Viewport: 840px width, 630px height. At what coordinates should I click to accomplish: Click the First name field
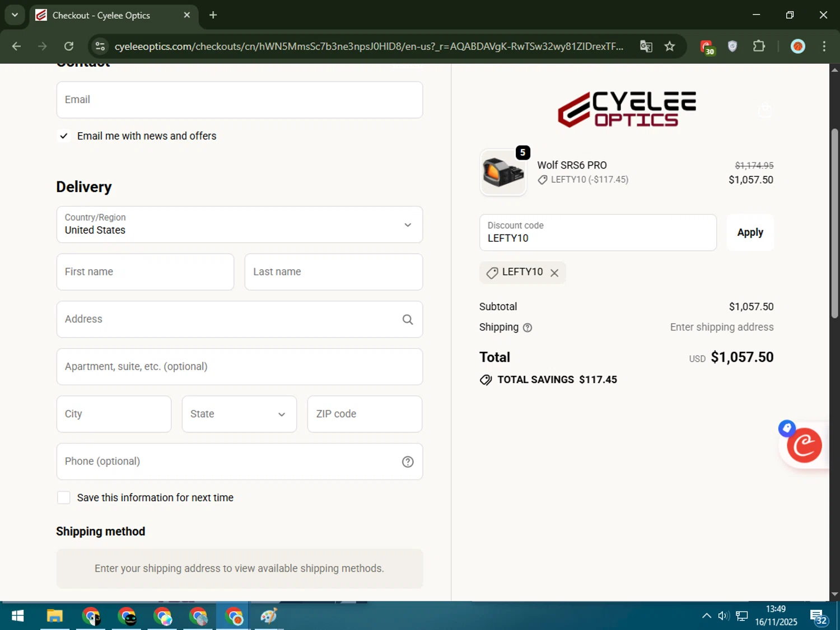pyautogui.click(x=145, y=272)
